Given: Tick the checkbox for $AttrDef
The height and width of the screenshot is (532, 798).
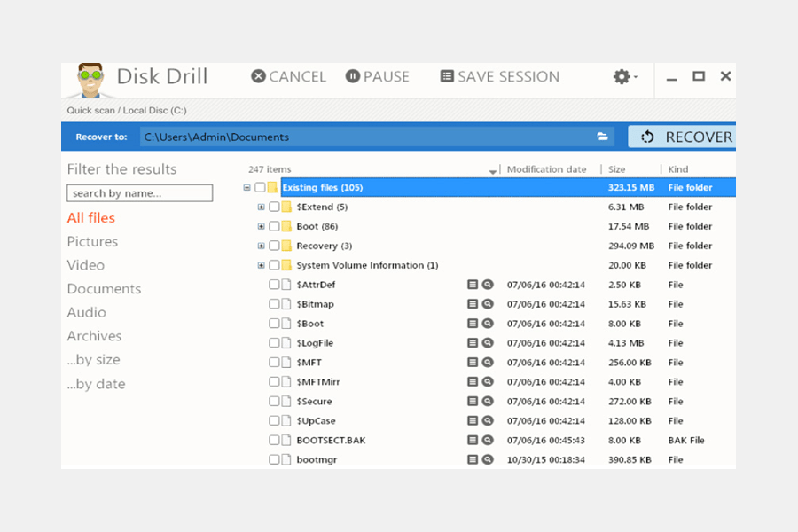Looking at the screenshot, I should [274, 284].
